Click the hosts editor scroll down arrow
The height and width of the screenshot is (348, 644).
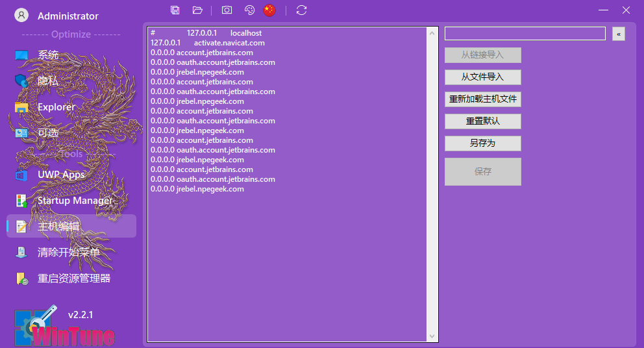[432, 336]
